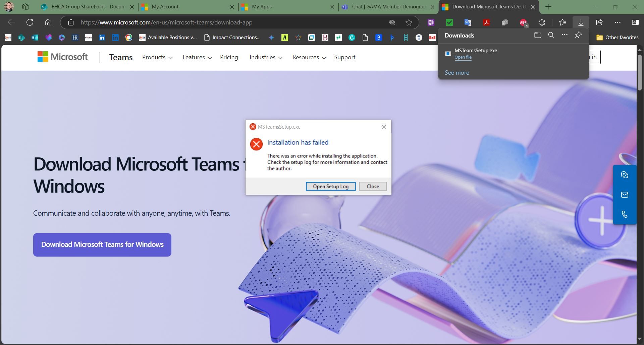The height and width of the screenshot is (345, 644).
Task: Open the Impact Connections bookmark
Action: [x=232, y=38]
